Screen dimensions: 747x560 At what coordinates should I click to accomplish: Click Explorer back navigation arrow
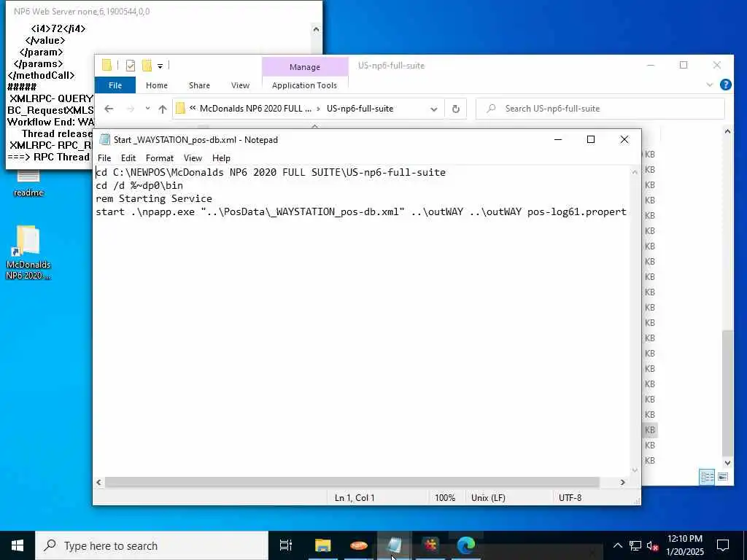pos(109,109)
